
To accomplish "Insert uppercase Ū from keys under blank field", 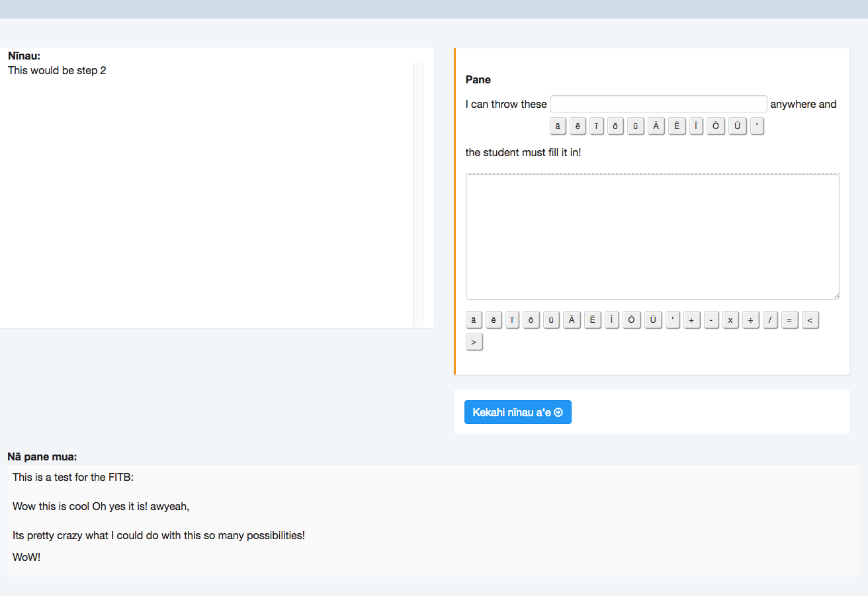I will click(738, 126).
